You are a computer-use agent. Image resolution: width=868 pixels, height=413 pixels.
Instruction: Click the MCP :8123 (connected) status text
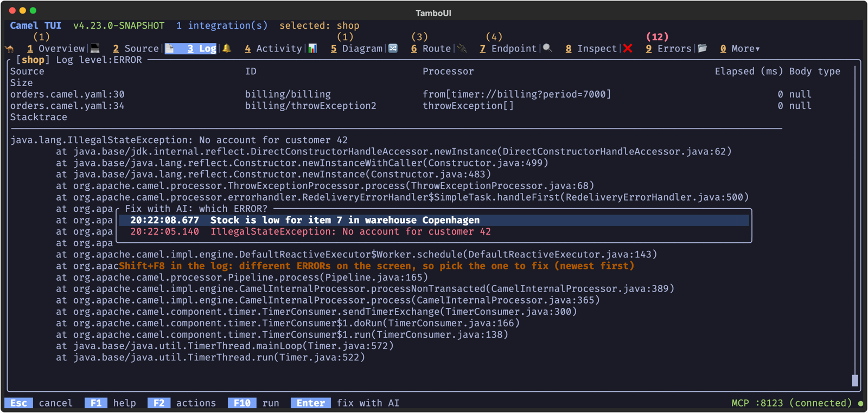[x=792, y=403]
